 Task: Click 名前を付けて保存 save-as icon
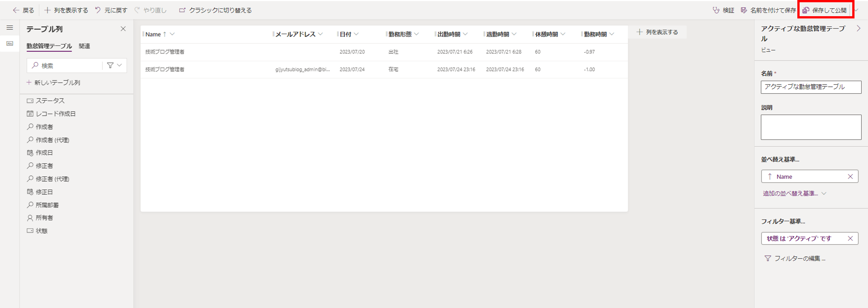pos(744,10)
